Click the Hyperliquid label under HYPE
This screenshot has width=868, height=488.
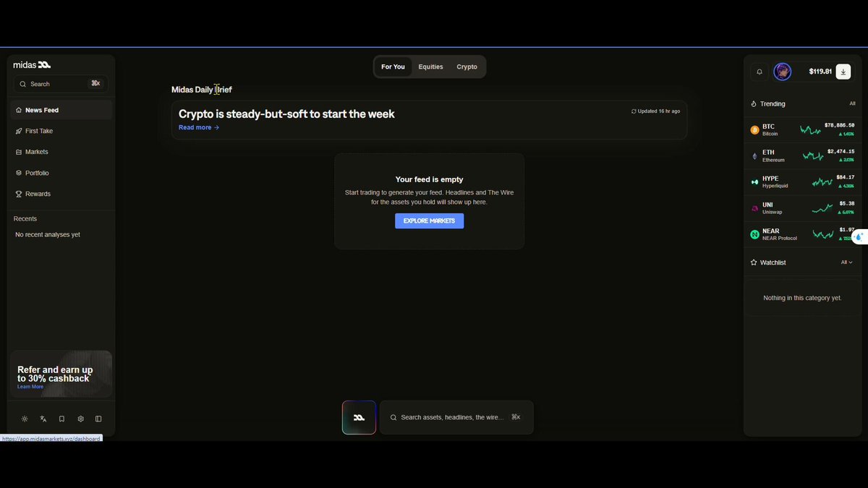pos(775,186)
